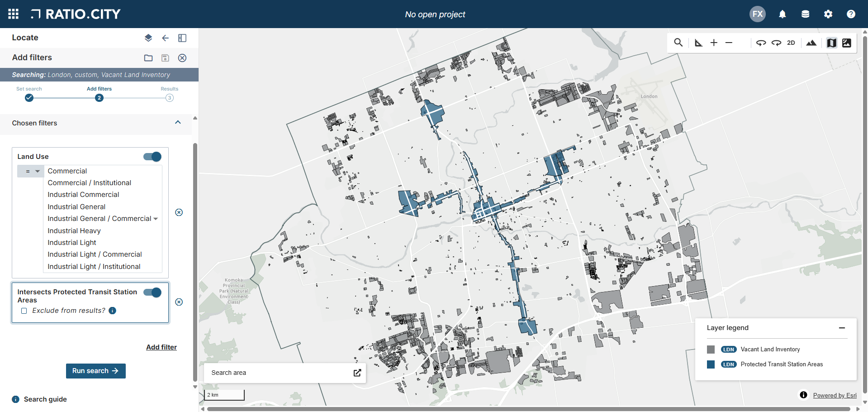Disable the Intersects Protected Transit Station Areas filter

(152, 292)
